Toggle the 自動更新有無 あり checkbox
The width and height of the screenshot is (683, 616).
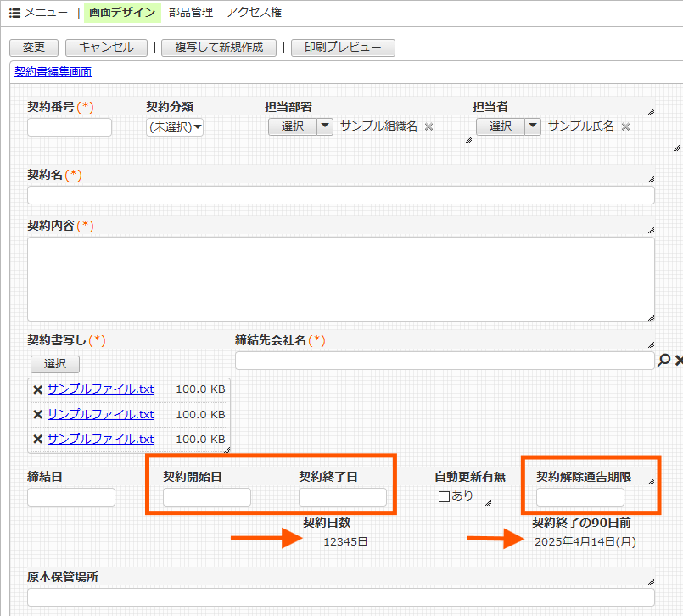(x=444, y=497)
